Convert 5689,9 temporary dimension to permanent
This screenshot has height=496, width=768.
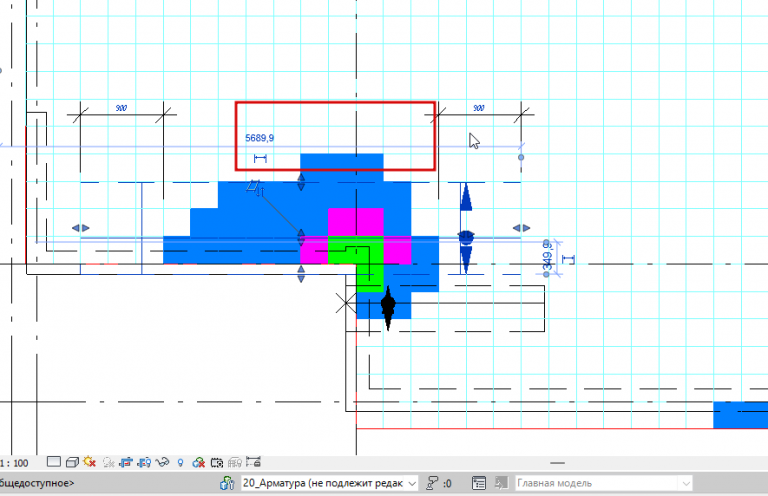tap(260, 158)
